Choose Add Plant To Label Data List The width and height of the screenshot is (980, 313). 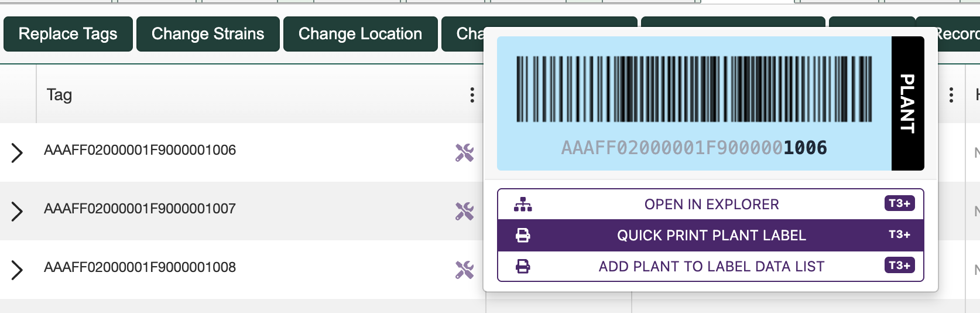click(711, 266)
